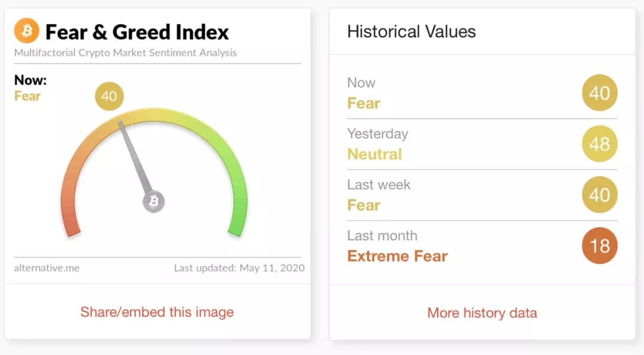
Task: Open More history data link
Action: point(482,313)
